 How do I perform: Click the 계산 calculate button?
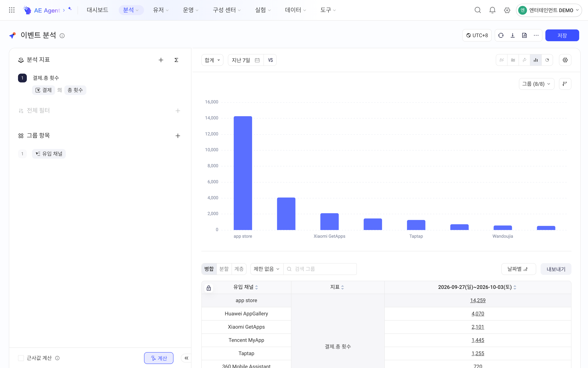[x=159, y=358]
